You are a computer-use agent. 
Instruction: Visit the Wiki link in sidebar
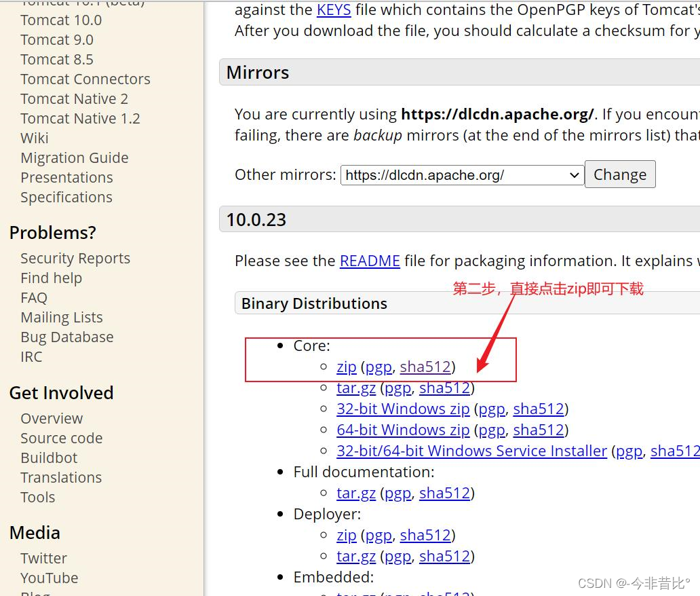pyautogui.click(x=35, y=138)
